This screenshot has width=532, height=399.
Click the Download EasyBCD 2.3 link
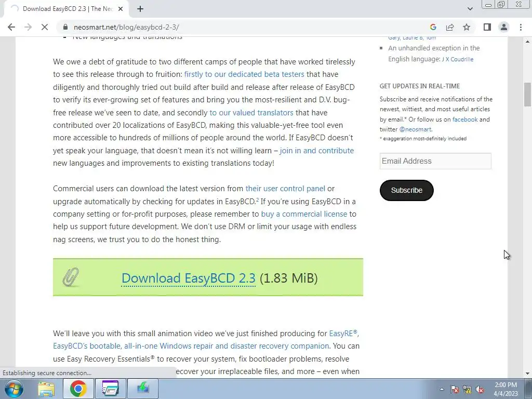coord(188,278)
